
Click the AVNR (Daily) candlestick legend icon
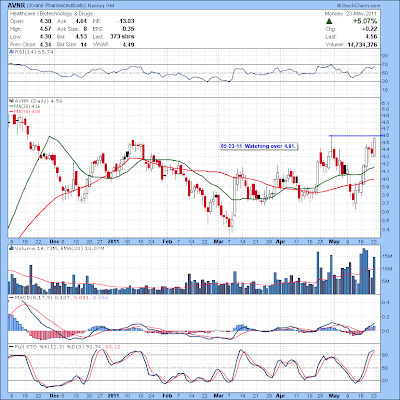coord(11,101)
